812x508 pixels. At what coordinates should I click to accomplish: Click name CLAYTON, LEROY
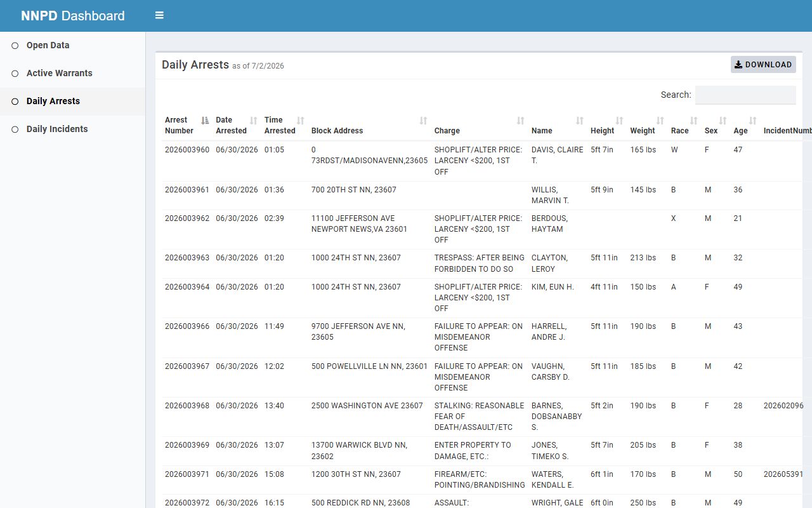click(549, 264)
